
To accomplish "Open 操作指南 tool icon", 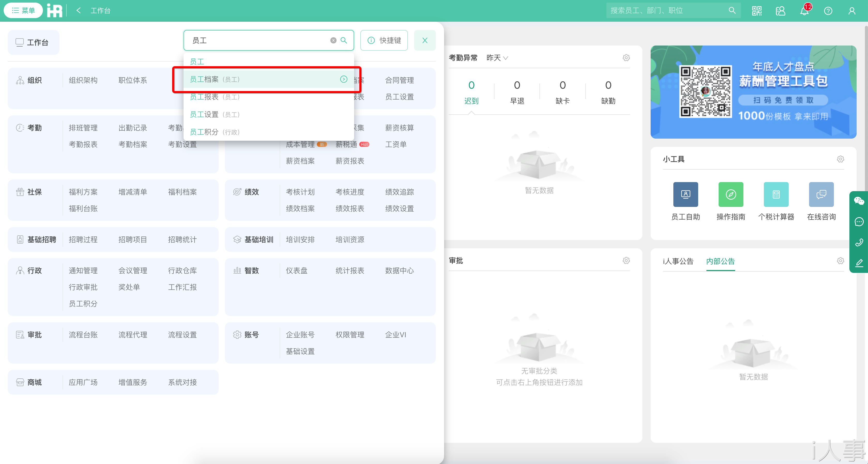I will [x=730, y=194].
